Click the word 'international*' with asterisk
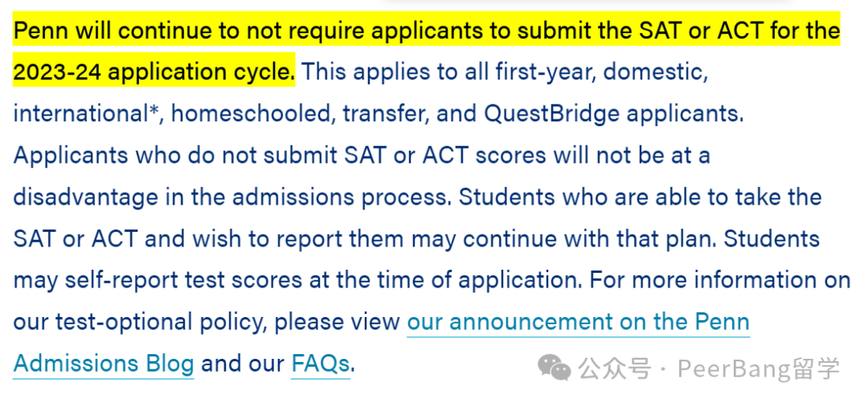Viewport: 868px width, 403px height. (x=86, y=114)
